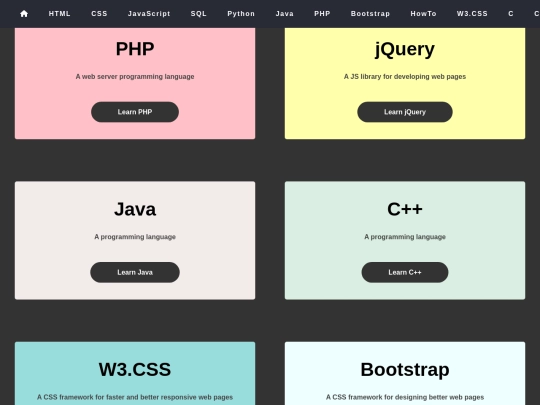
Task: Click 'A CSS framework for designing' description
Action: [x=405, y=397]
